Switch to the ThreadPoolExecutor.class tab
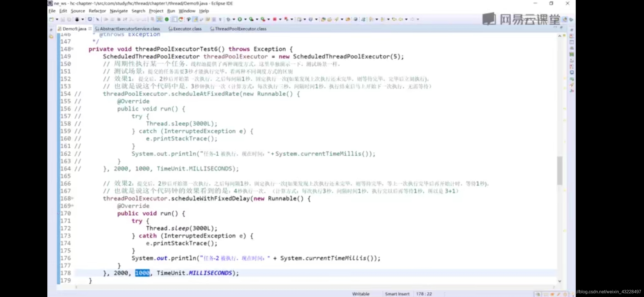The image size is (644, 297). coord(238,29)
